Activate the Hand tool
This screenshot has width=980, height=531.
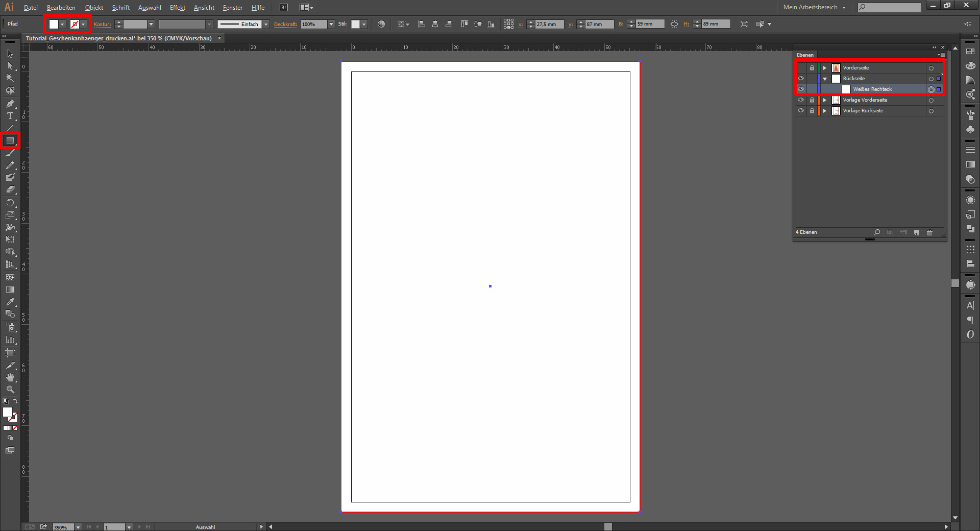click(10, 377)
